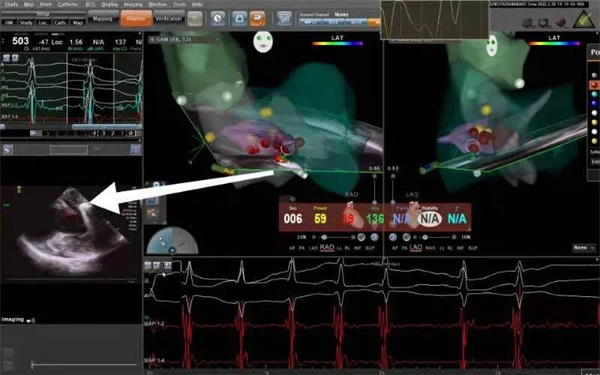600x375 pixels.
Task: Click the intracardiac echo ultrasound image
Action: (x=72, y=232)
